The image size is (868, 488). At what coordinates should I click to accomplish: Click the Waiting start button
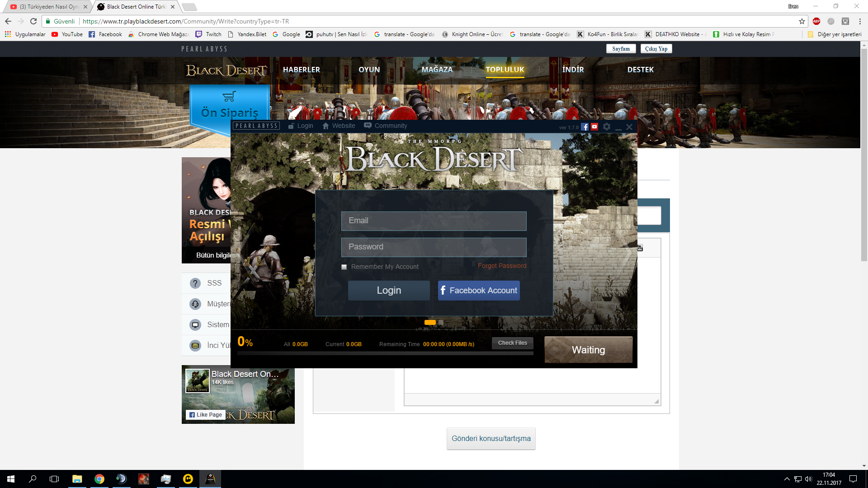click(588, 350)
